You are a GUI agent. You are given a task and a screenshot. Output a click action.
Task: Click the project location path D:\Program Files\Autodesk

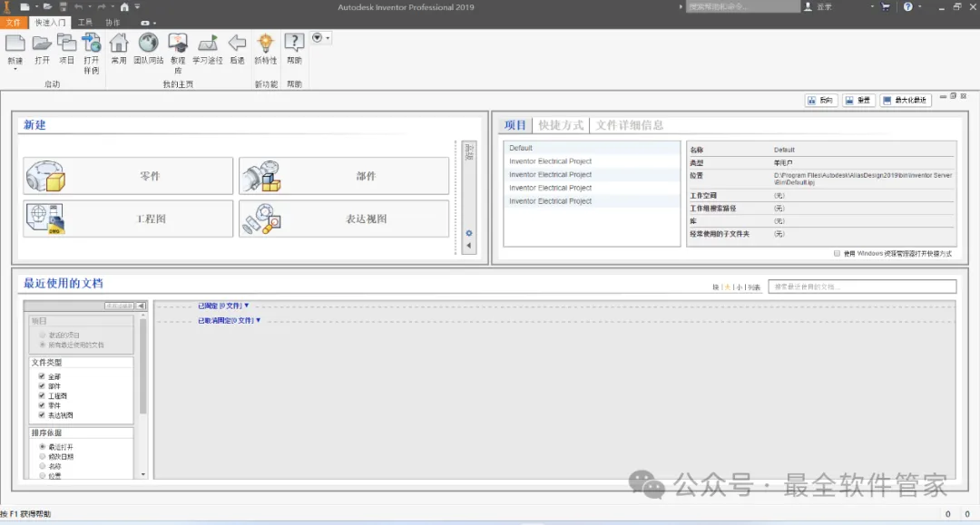(863, 180)
